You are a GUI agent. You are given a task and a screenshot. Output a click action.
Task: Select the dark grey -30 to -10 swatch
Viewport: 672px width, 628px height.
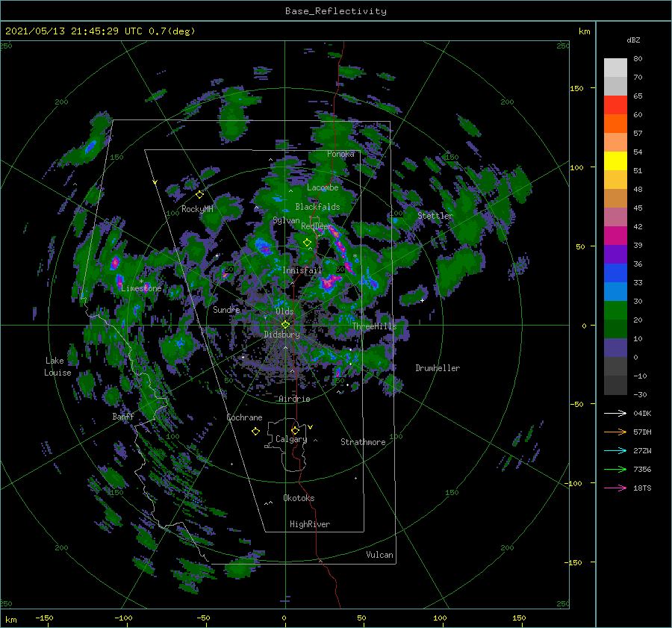[x=615, y=385]
